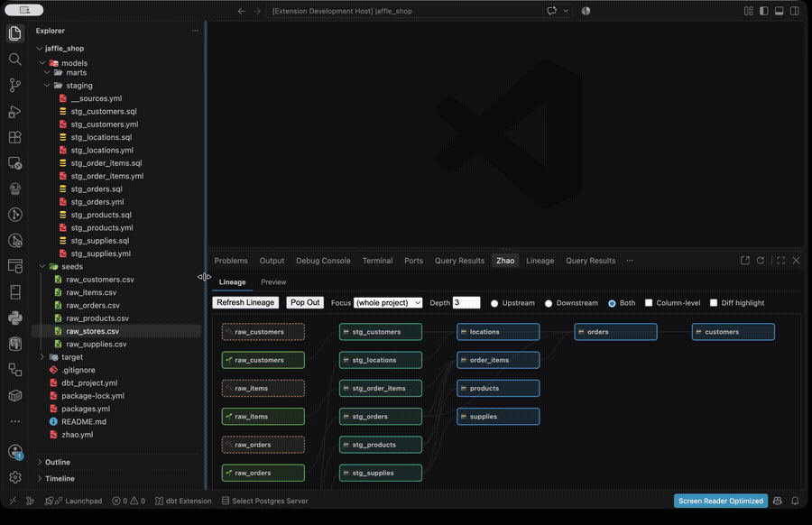812x525 pixels.
Task: Open the Preview sub-tab in Zhao panel
Action: click(x=273, y=282)
